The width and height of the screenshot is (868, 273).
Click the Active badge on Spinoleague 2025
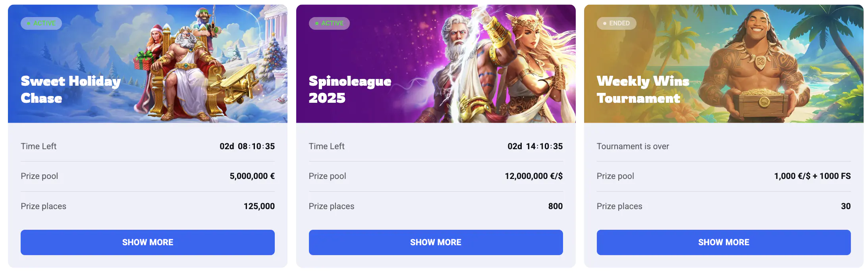[x=329, y=23]
